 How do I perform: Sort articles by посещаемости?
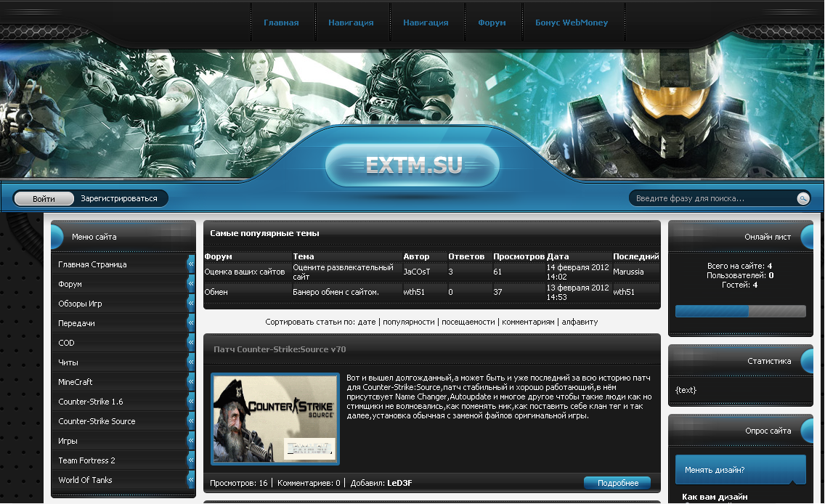pos(468,322)
